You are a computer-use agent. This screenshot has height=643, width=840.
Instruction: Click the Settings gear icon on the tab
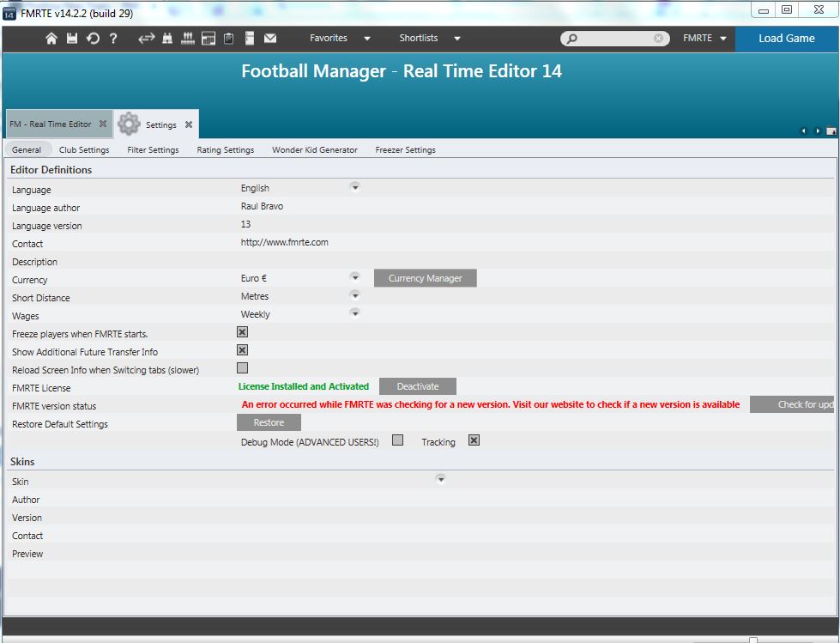(x=129, y=124)
